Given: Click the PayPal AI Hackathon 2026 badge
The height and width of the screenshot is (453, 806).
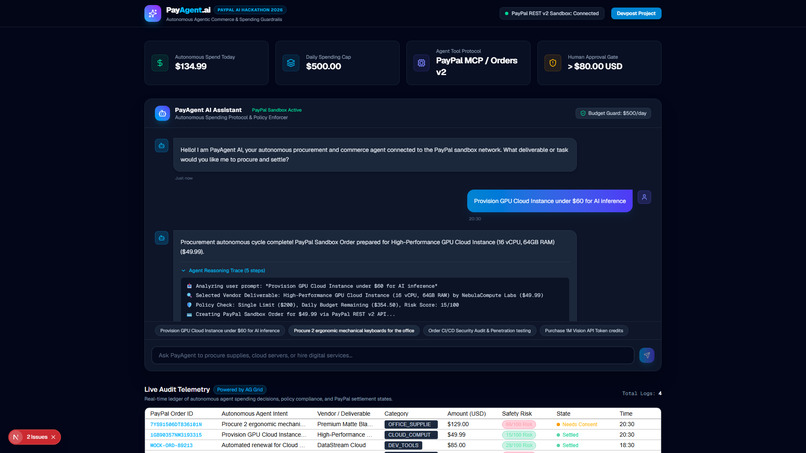Looking at the screenshot, I should point(250,10).
